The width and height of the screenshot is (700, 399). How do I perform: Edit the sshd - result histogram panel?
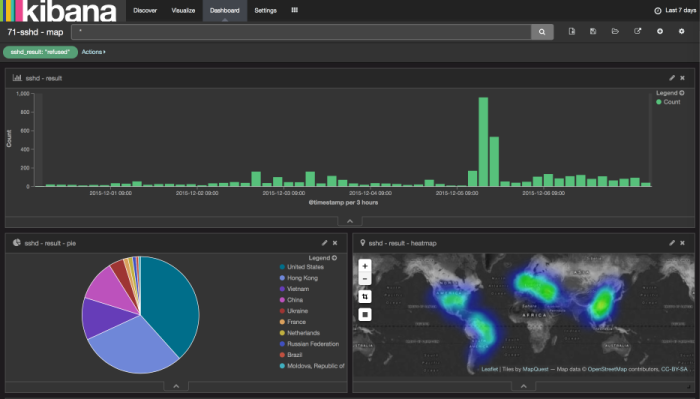(x=672, y=78)
